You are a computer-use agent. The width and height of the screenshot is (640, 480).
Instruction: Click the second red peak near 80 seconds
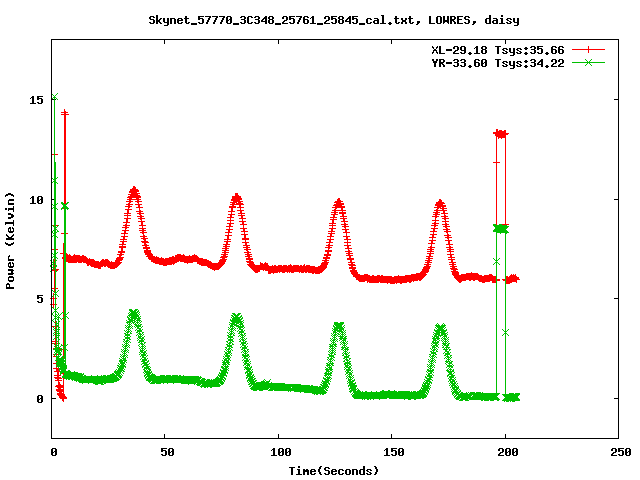[x=236, y=199]
